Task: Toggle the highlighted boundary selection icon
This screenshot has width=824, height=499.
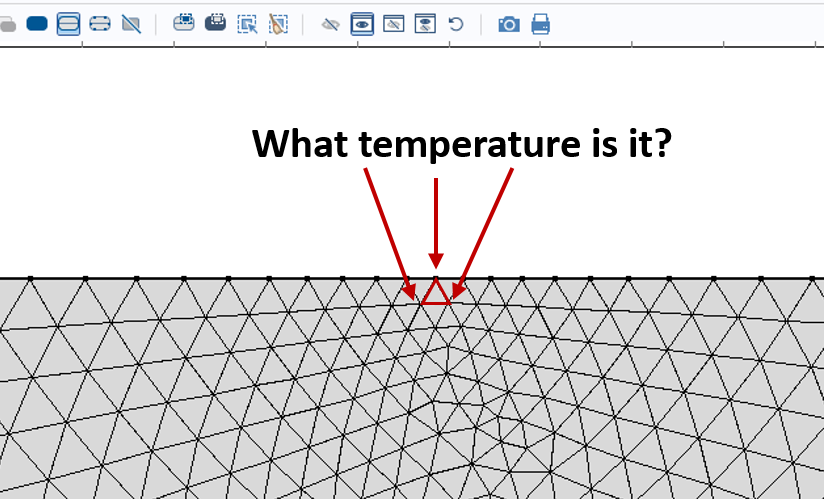Action: point(68,24)
